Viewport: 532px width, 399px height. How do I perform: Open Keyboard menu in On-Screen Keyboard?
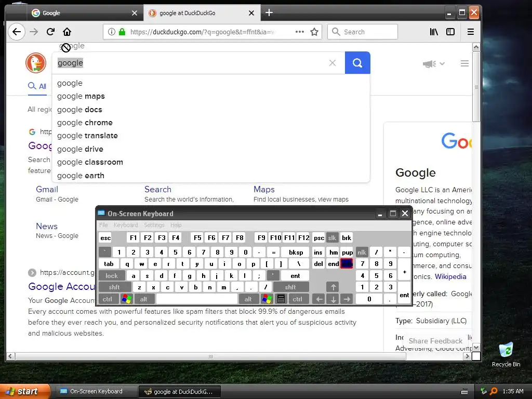coord(126,225)
